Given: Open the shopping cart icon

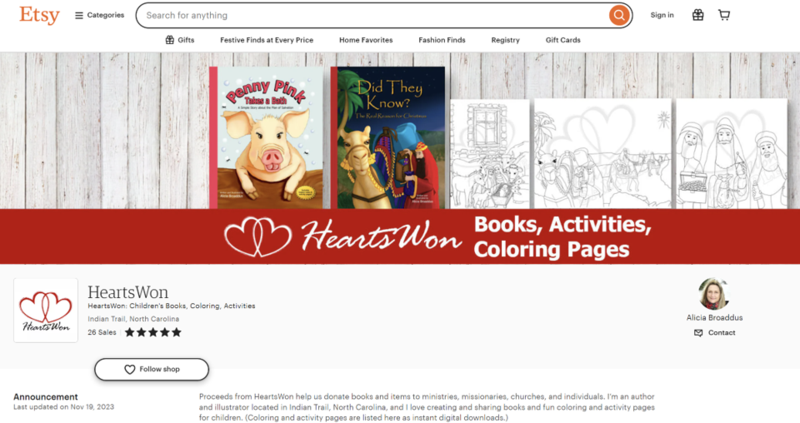Looking at the screenshot, I should click(x=724, y=15).
